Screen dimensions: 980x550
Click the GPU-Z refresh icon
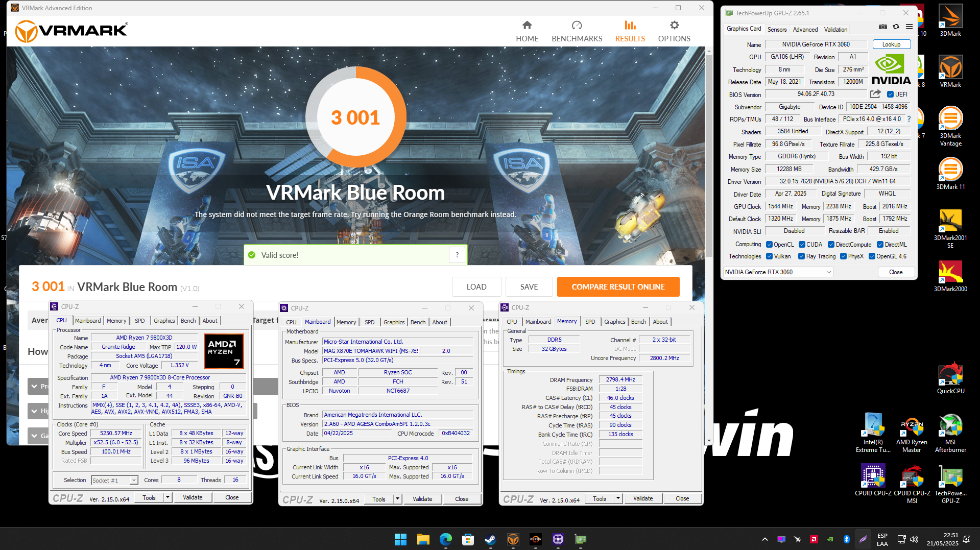tap(896, 27)
